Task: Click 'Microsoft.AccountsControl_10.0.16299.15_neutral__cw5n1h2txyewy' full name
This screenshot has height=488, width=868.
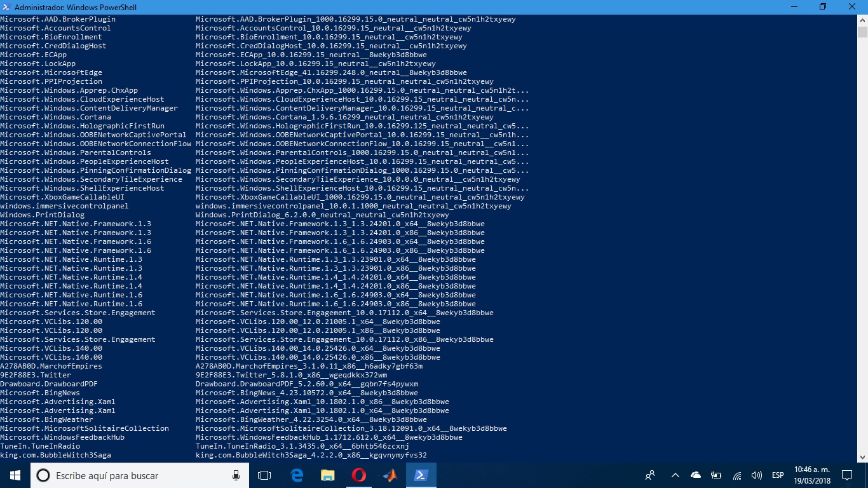Action: click(x=334, y=28)
